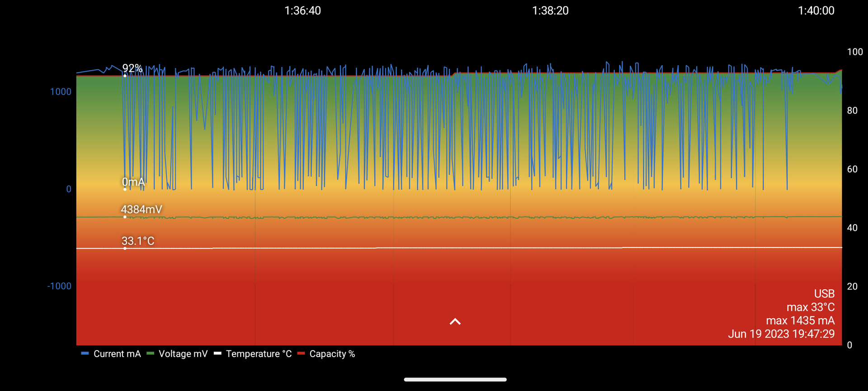
Task: Click the red Capacity % legend swatch
Action: point(301,353)
